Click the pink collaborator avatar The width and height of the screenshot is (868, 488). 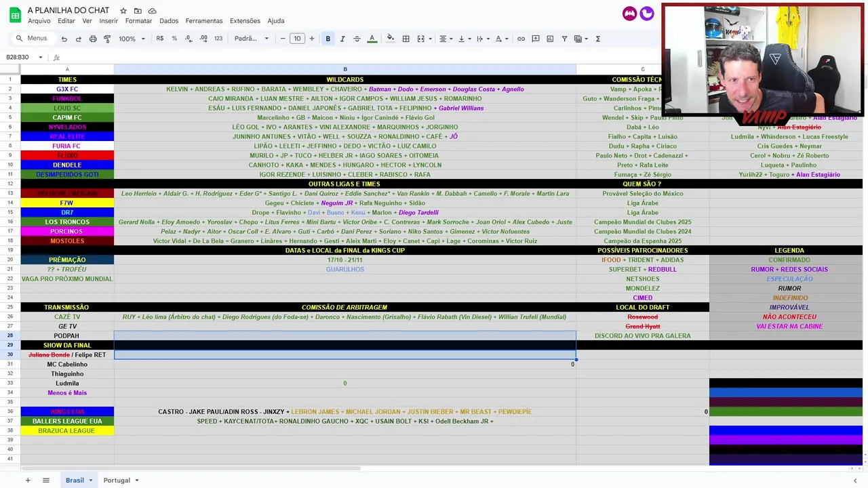click(x=629, y=14)
